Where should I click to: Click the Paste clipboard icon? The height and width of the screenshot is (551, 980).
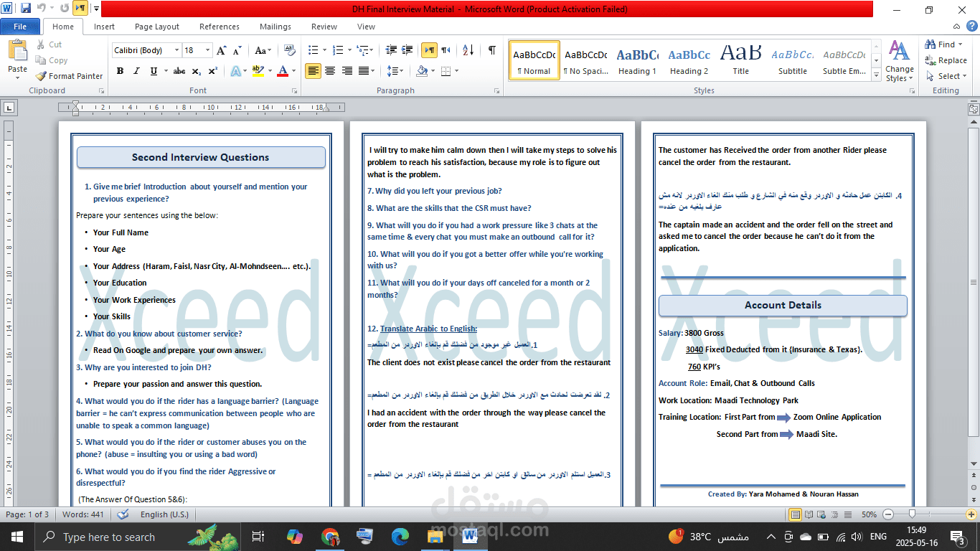point(17,51)
